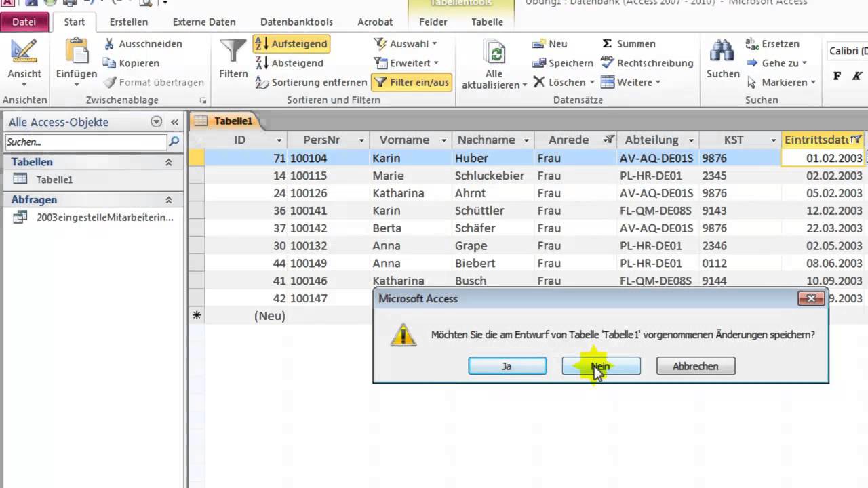The image size is (868, 488).
Task: Switch to the Acrobat tab
Action: 375,22
